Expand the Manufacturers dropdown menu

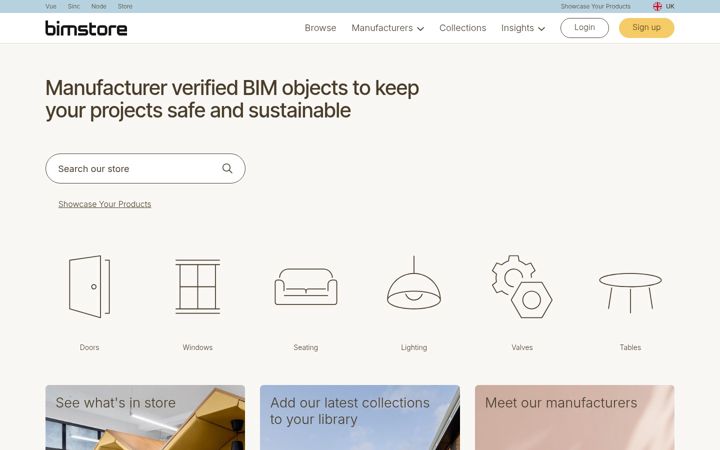click(x=388, y=28)
